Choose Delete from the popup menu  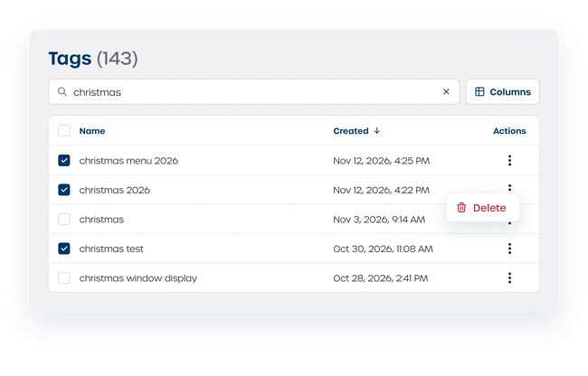[482, 208]
